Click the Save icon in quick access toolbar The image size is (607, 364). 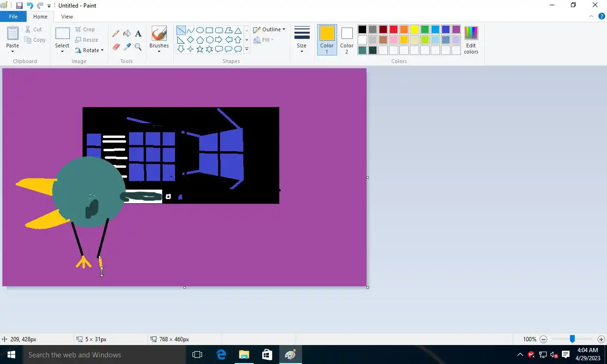pyautogui.click(x=19, y=6)
